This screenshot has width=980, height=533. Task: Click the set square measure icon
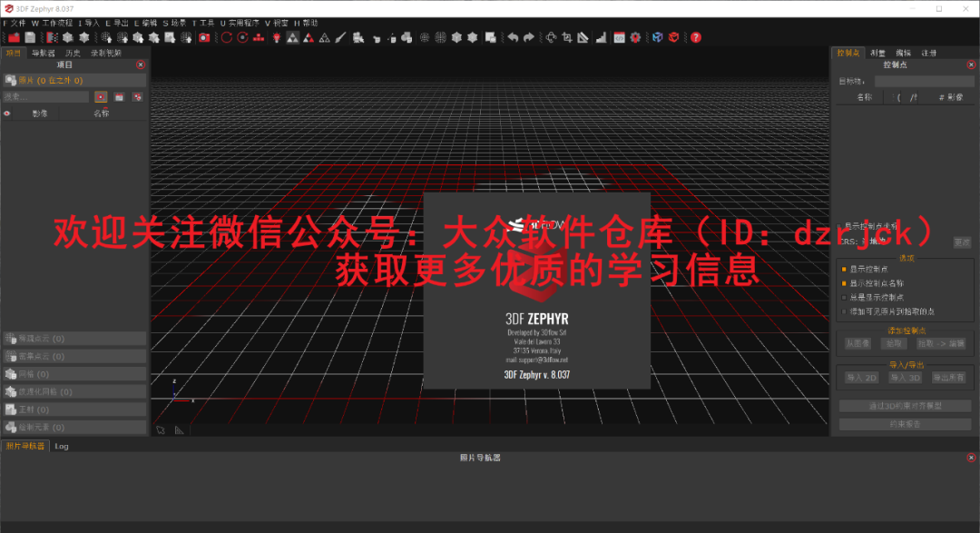pyautogui.click(x=583, y=37)
